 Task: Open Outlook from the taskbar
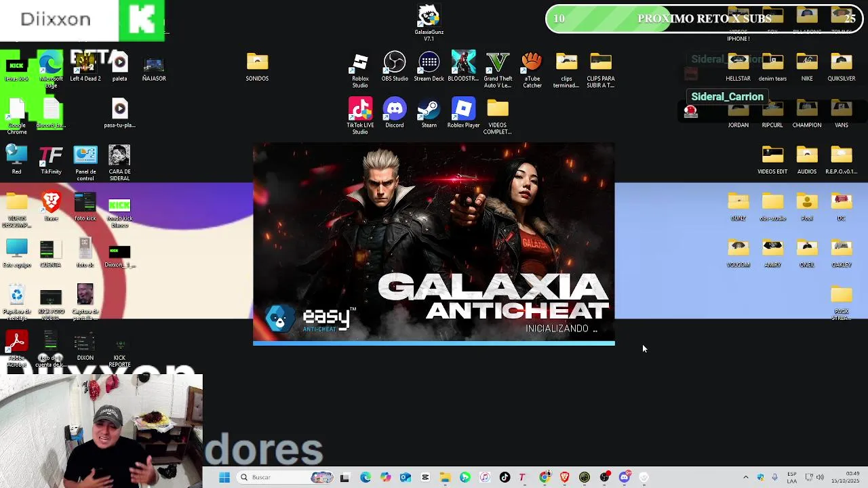405,477
